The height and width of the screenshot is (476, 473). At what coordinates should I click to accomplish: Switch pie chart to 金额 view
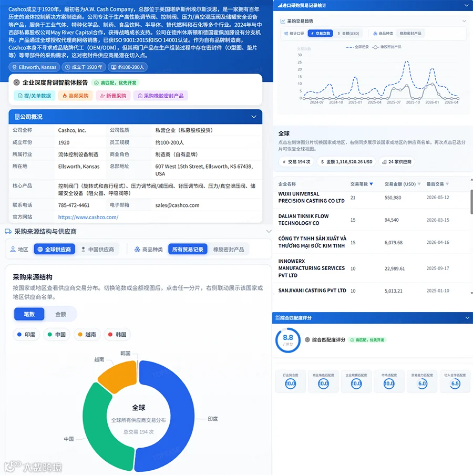[61, 314]
